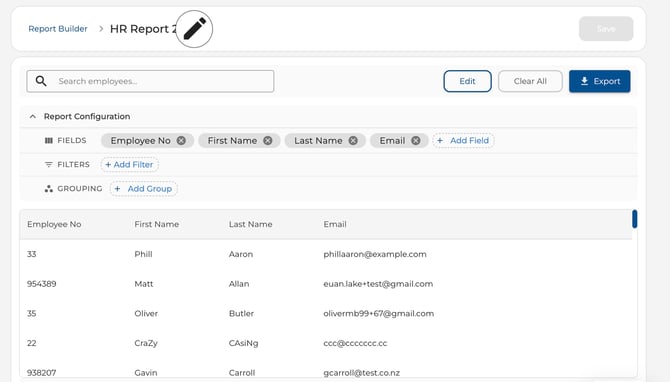Open Add Filter option
Viewport: 670px width, 382px height.
pos(129,165)
